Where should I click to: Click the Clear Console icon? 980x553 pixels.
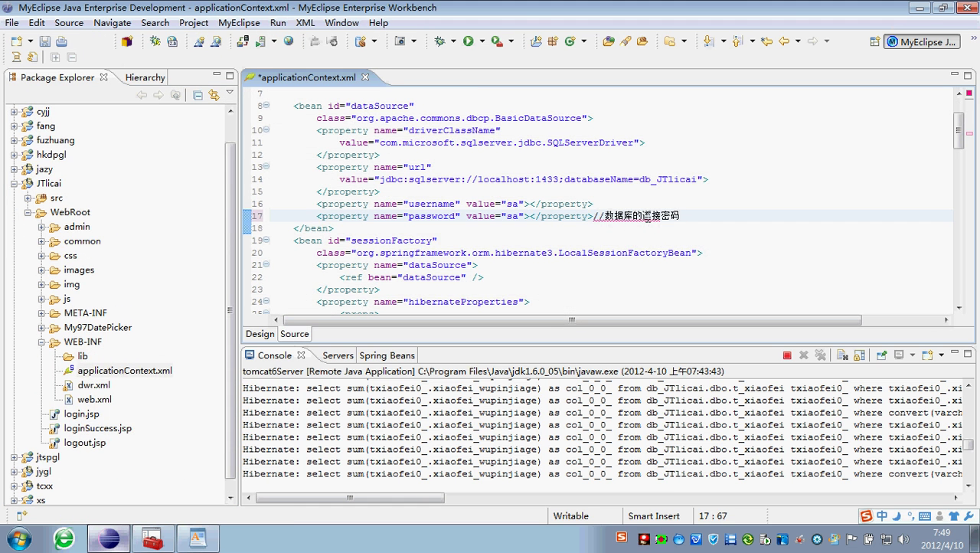click(x=841, y=355)
